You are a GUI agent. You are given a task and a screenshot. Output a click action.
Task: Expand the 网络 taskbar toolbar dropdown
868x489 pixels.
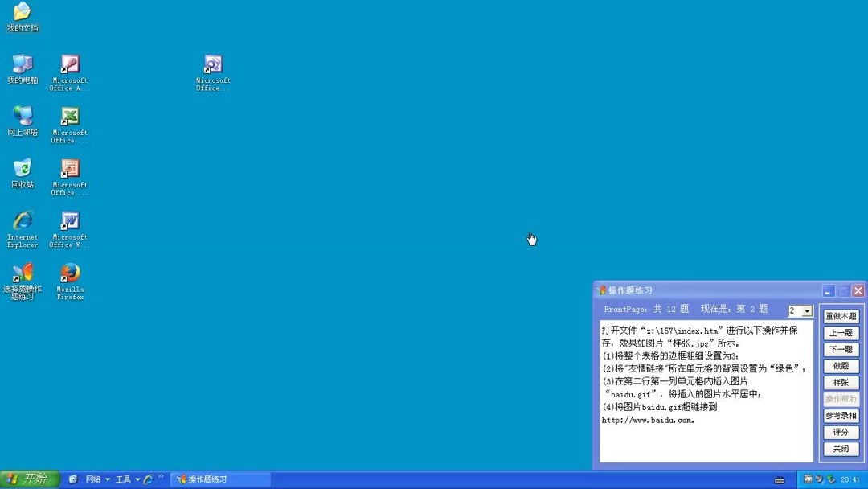(108, 479)
